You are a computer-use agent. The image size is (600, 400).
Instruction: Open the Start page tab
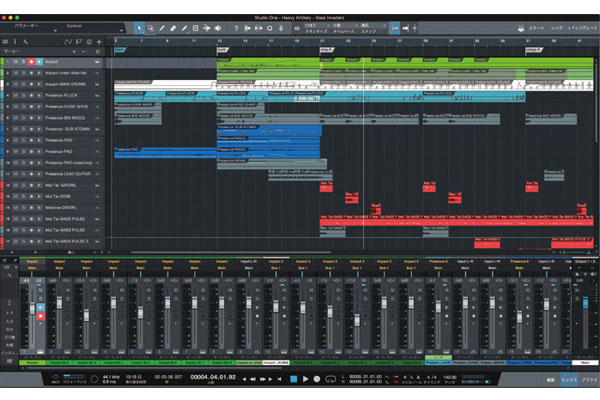click(536, 28)
